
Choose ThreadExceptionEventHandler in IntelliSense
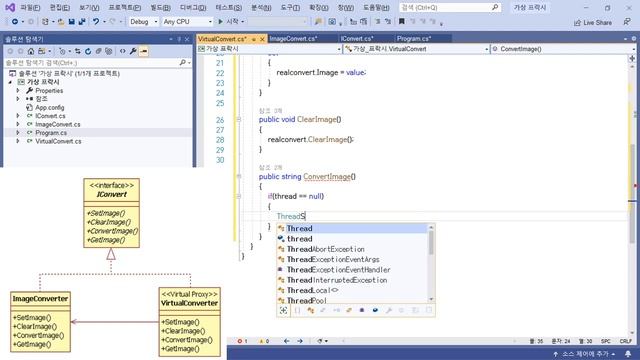pyautogui.click(x=352, y=269)
